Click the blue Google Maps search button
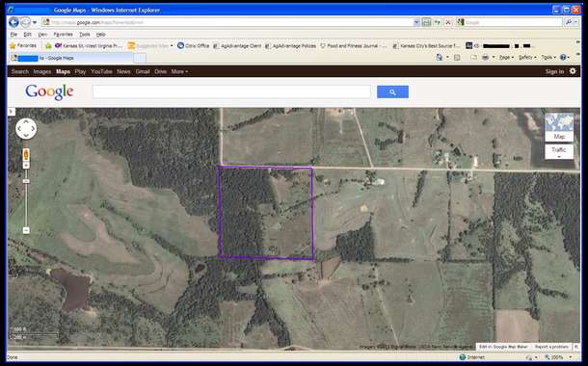The image size is (588, 366). [392, 91]
